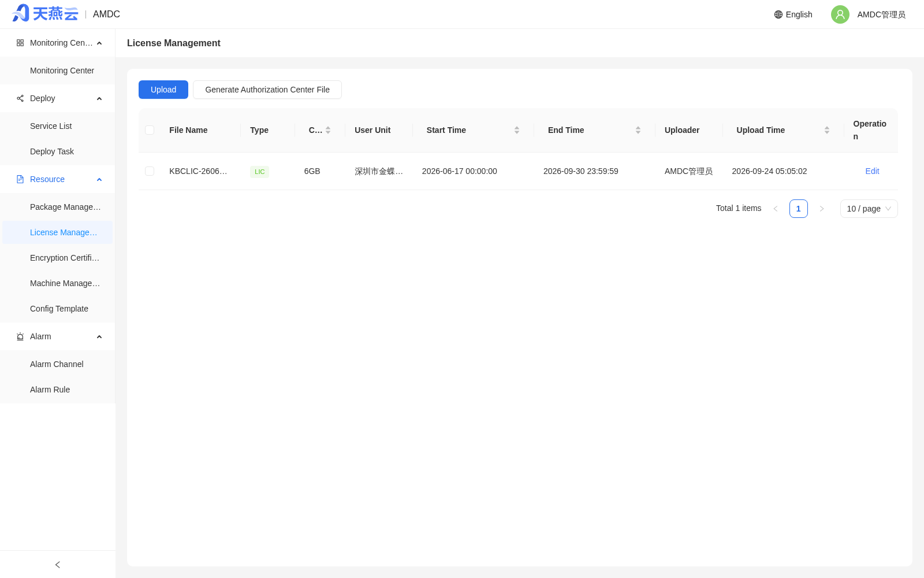Select all rows header checkbox
The image size is (924, 578).
pos(150,130)
